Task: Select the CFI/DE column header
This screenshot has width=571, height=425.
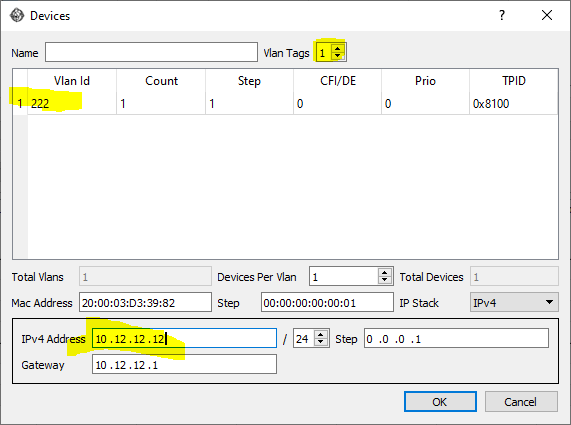Action: click(x=338, y=81)
